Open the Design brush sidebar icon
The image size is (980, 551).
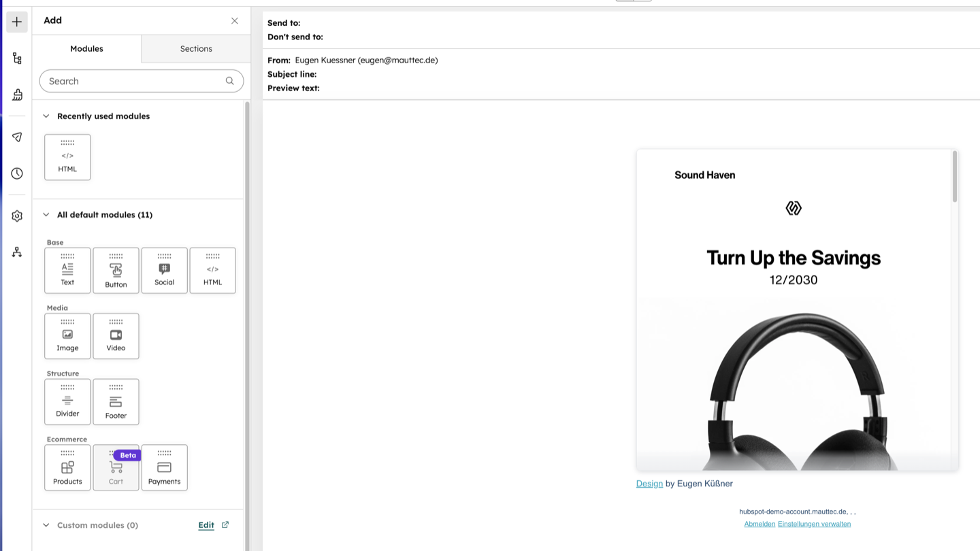pos(16,95)
